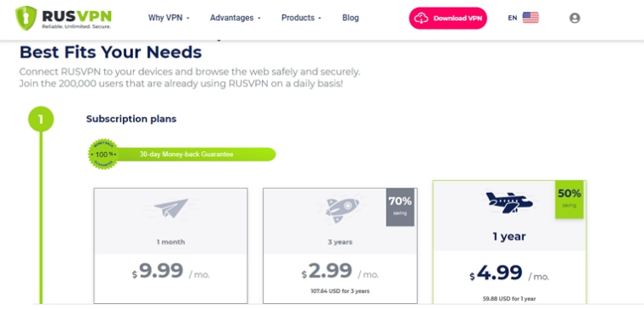Image resolution: width=644 pixels, height=310 pixels.
Task: Click the Download VPN button
Action: pyautogui.click(x=448, y=18)
